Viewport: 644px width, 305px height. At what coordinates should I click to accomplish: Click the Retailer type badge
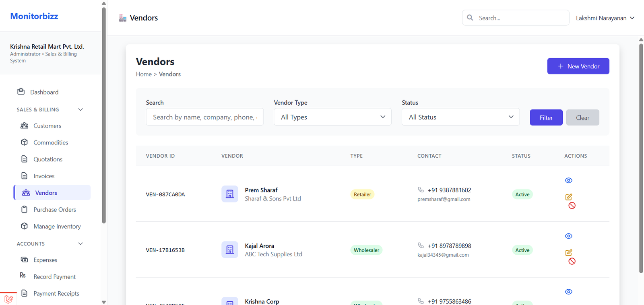362,194
